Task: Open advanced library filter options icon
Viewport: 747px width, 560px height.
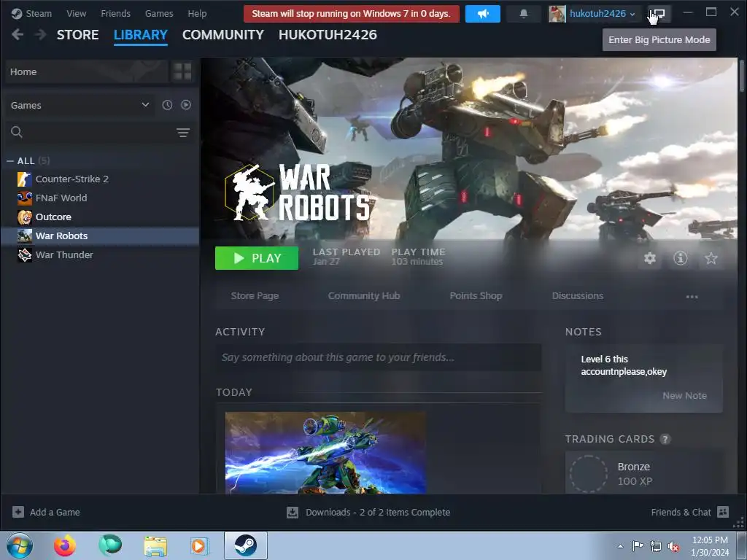Action: tap(183, 133)
